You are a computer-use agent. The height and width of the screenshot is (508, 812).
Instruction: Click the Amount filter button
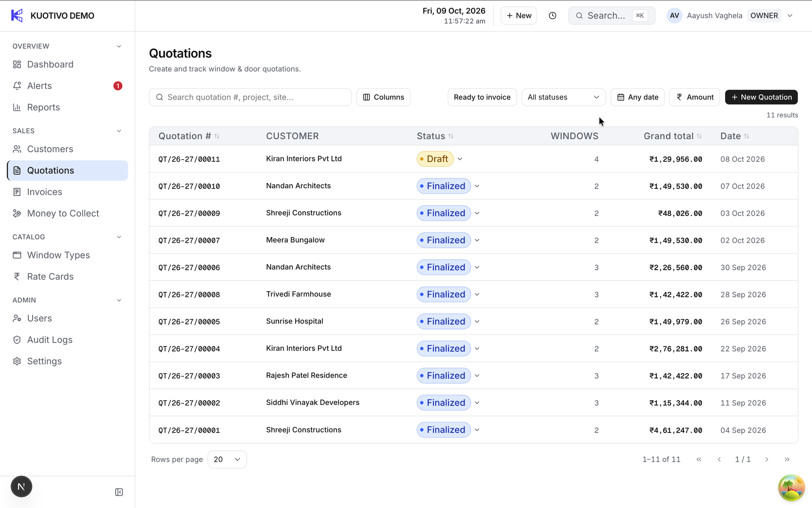(694, 97)
